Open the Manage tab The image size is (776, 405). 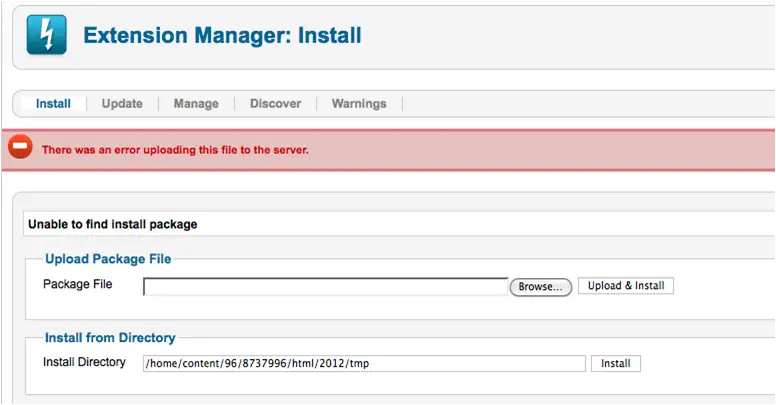tap(196, 103)
